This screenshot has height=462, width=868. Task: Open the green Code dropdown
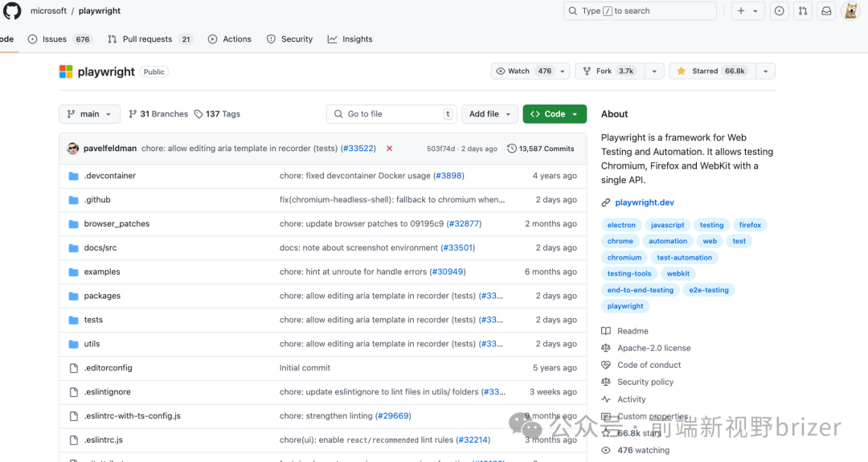coord(555,114)
